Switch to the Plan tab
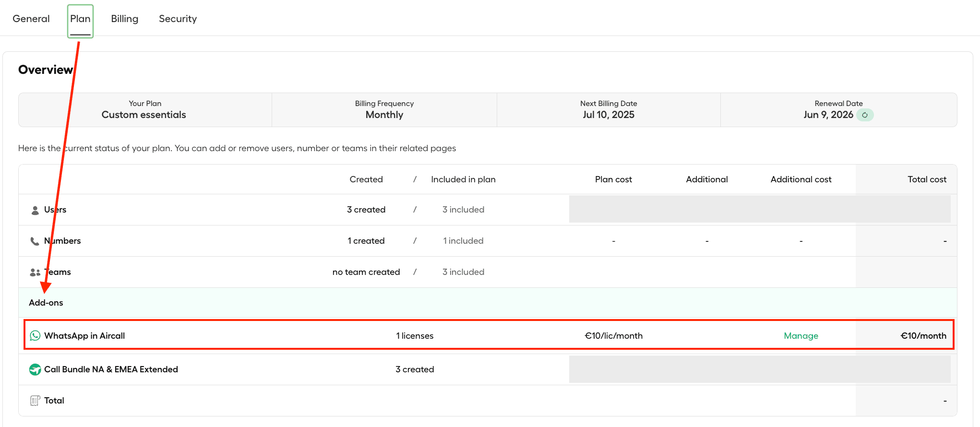Viewport: 980px width, 427px height. coord(80,19)
